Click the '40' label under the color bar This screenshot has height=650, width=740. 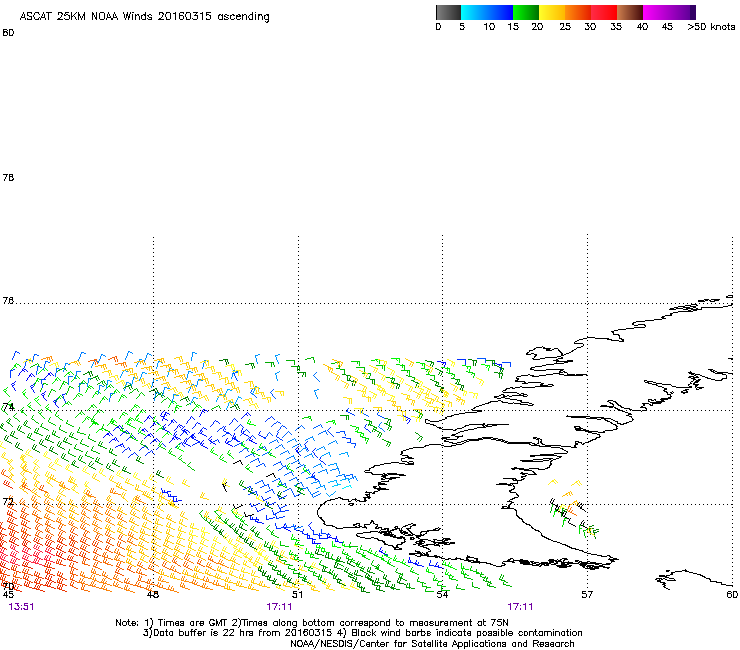click(642, 27)
